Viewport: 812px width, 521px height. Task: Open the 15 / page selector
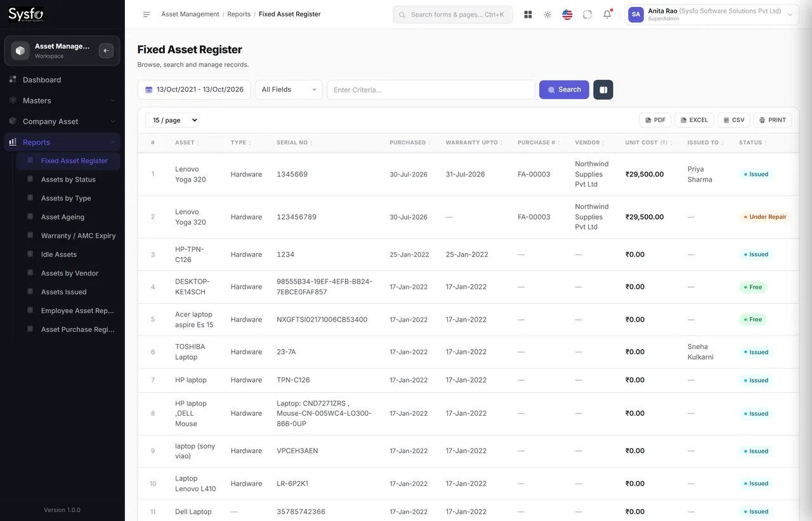(172, 120)
